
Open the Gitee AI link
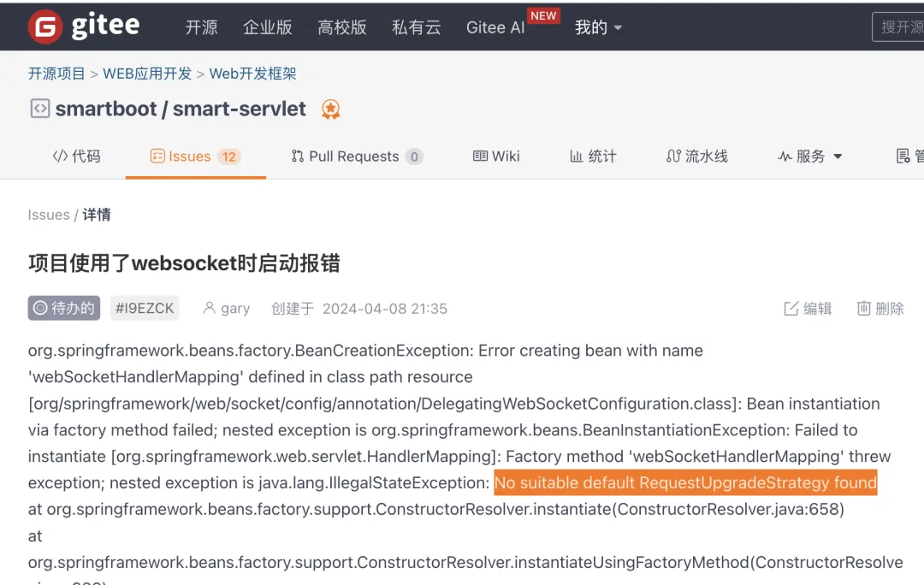tap(495, 27)
